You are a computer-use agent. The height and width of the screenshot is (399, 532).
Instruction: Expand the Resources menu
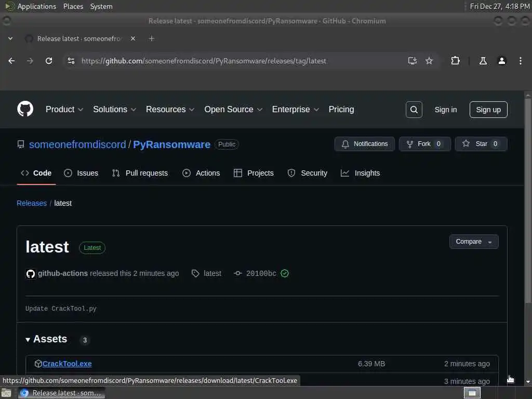[170, 109]
